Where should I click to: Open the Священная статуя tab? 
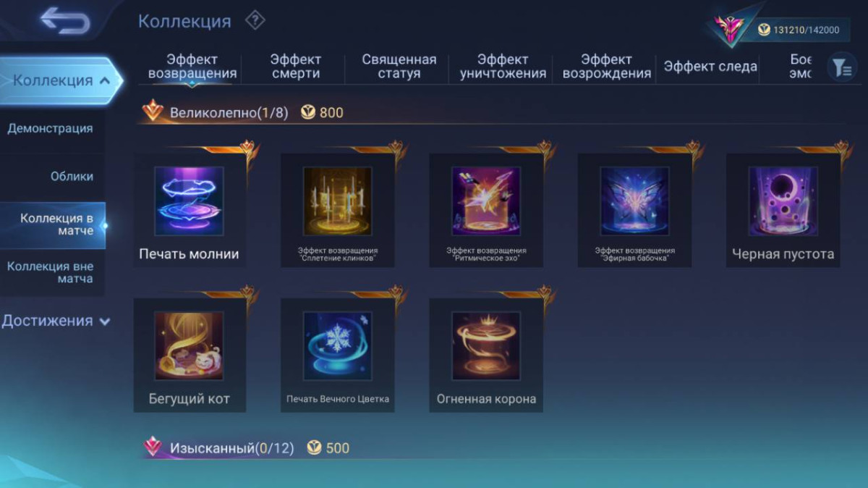[399, 67]
